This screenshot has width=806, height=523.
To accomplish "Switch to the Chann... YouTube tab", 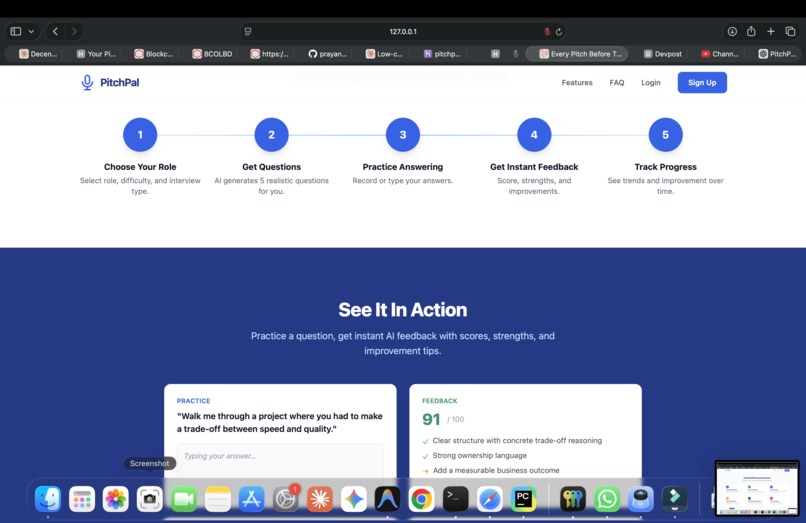I will [720, 53].
